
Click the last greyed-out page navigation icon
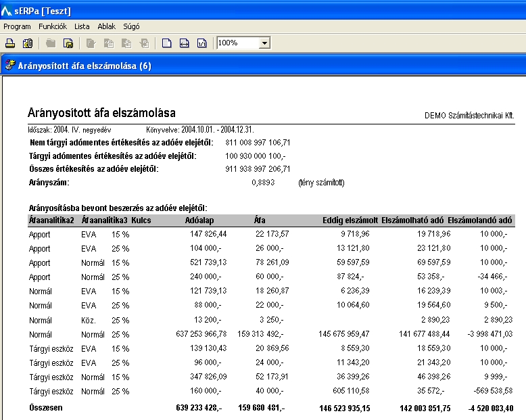144,43
